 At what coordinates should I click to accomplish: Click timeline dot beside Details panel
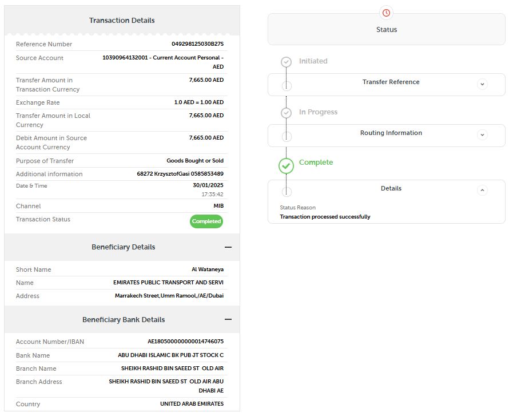[287, 191]
